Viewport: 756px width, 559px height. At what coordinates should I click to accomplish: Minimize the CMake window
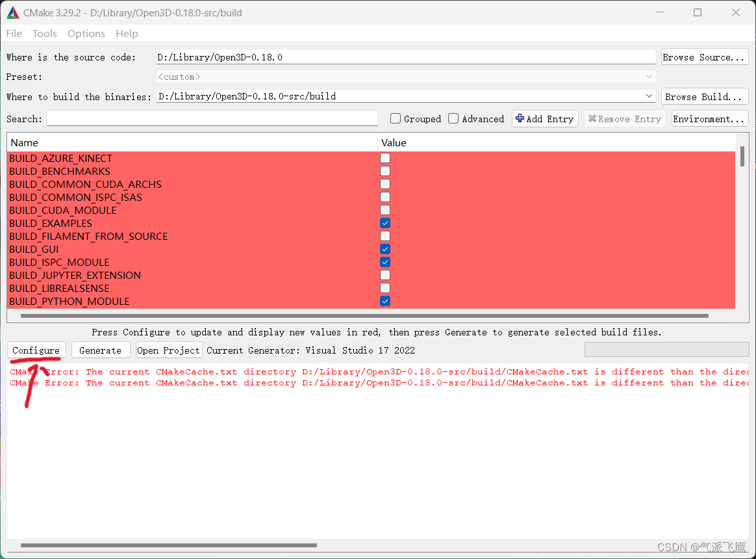[x=660, y=12]
